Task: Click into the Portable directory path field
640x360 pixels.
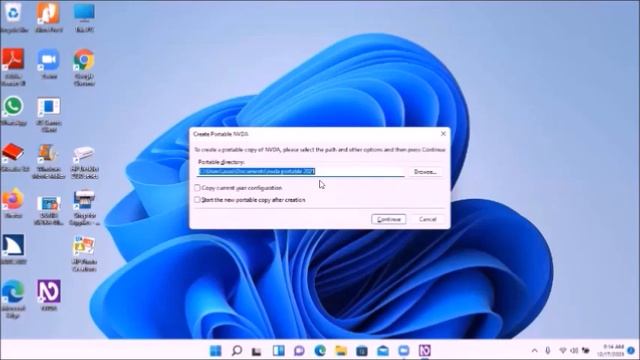Action: [x=301, y=171]
